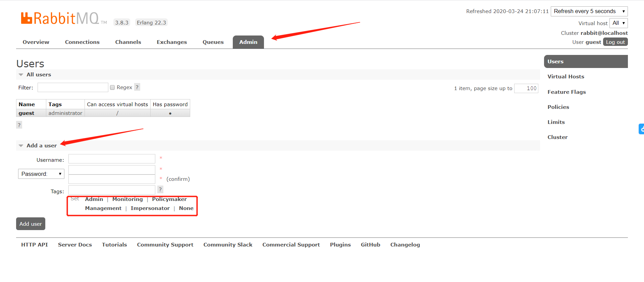Image resolution: width=644 pixels, height=282 pixels.
Task: Click the Erlang 22.3 badge
Action: (151, 22)
